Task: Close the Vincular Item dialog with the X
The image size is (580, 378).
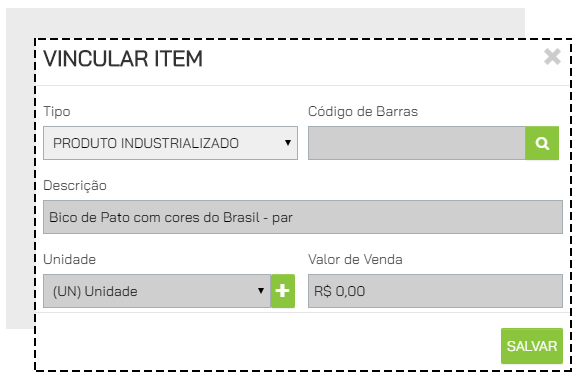Action: tap(552, 57)
